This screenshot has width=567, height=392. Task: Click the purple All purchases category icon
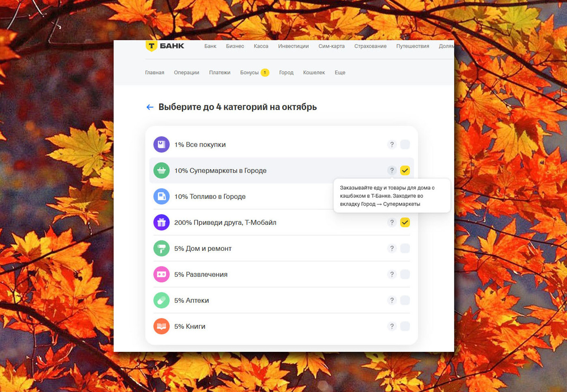tap(162, 145)
